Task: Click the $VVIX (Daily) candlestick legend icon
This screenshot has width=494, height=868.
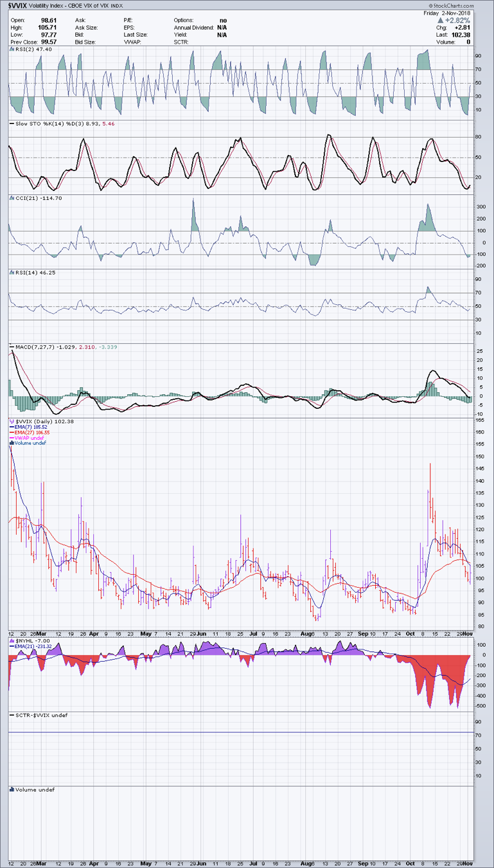Action: tap(12, 420)
